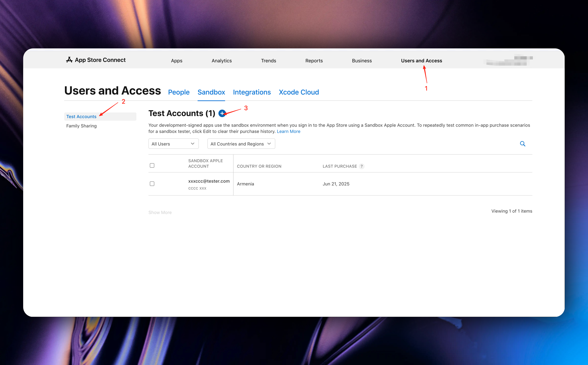The height and width of the screenshot is (365, 588).
Task: Select Family Sharing in the sidebar
Action: (81, 126)
